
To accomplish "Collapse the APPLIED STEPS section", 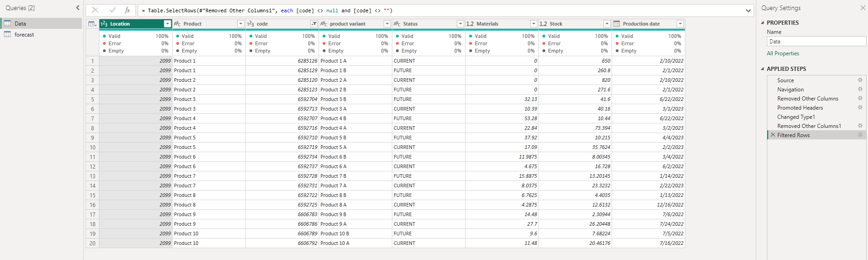I will [763, 69].
